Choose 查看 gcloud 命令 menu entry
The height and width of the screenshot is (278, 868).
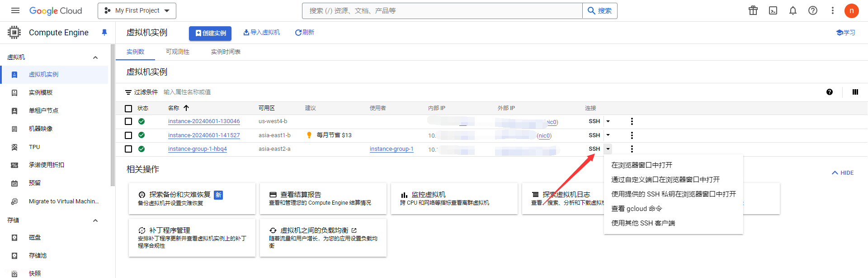674,209
